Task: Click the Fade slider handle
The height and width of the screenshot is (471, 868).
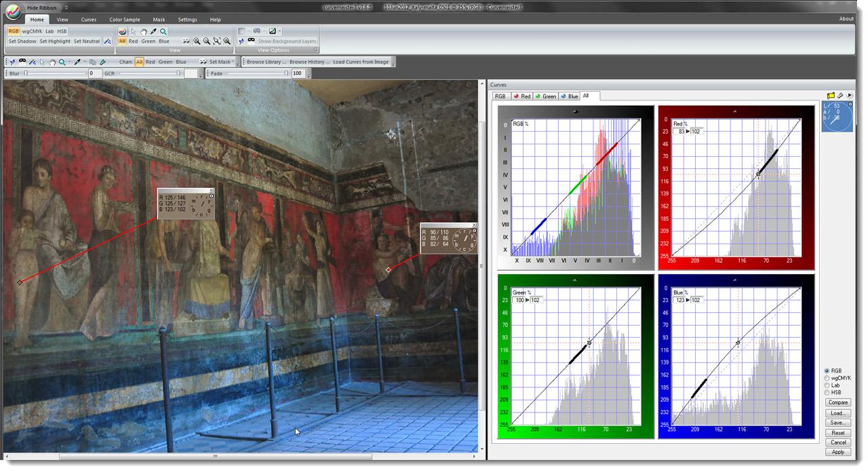Action: pos(286,73)
